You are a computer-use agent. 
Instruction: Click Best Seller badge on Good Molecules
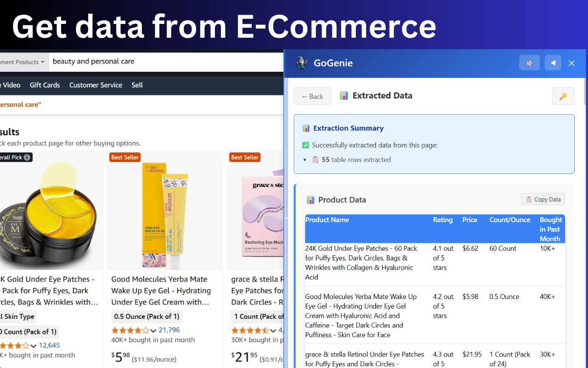pos(125,157)
